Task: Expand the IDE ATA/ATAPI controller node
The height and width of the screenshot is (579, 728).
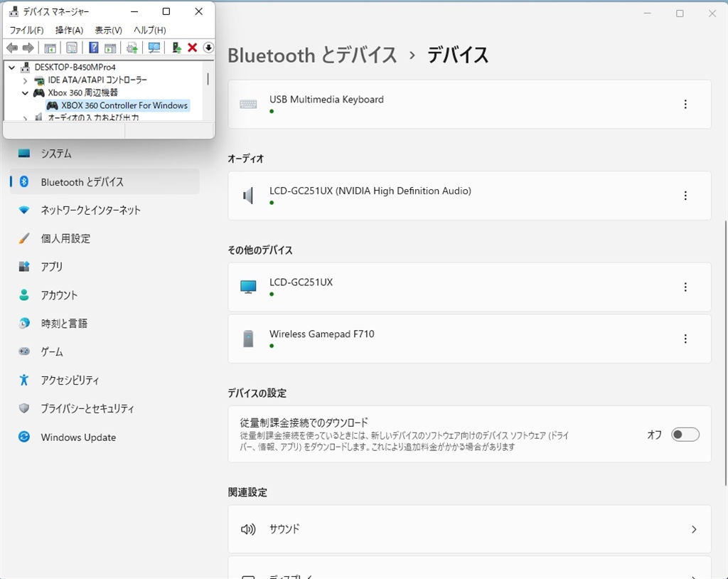Action: tap(25, 80)
